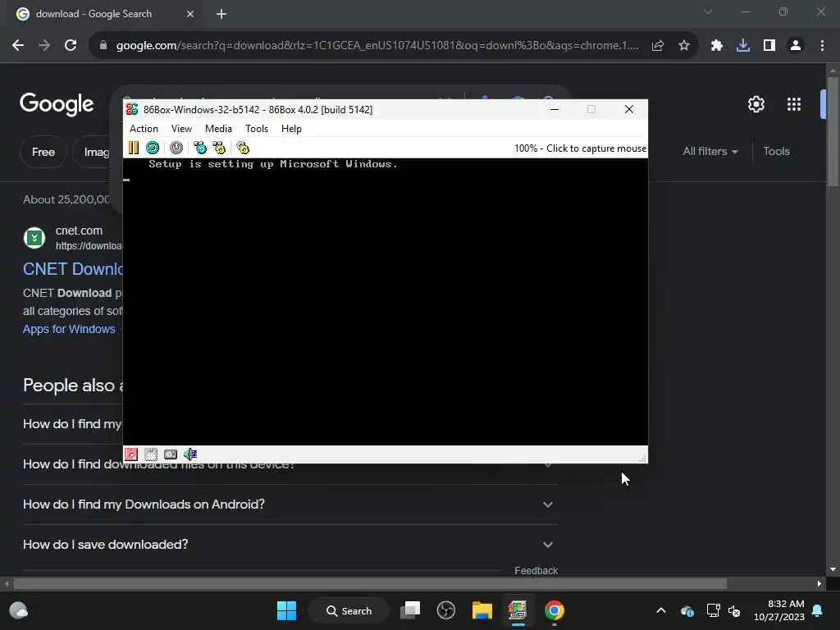Screen dimensions: 840x630
Task: Show hidden system tray icons
Action: pos(661,610)
